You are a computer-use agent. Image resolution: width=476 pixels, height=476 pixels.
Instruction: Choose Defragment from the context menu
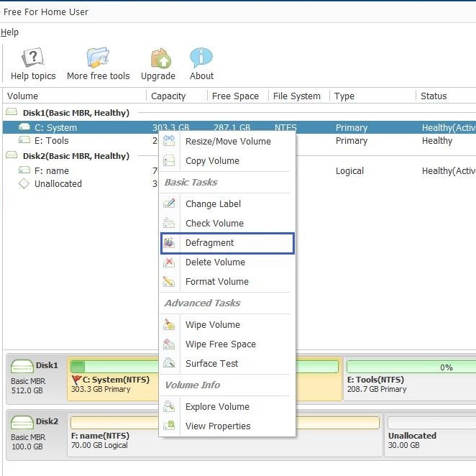coord(228,243)
